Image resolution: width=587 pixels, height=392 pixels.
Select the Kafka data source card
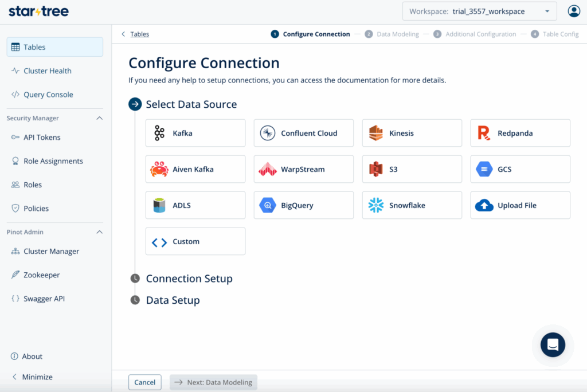coord(195,133)
